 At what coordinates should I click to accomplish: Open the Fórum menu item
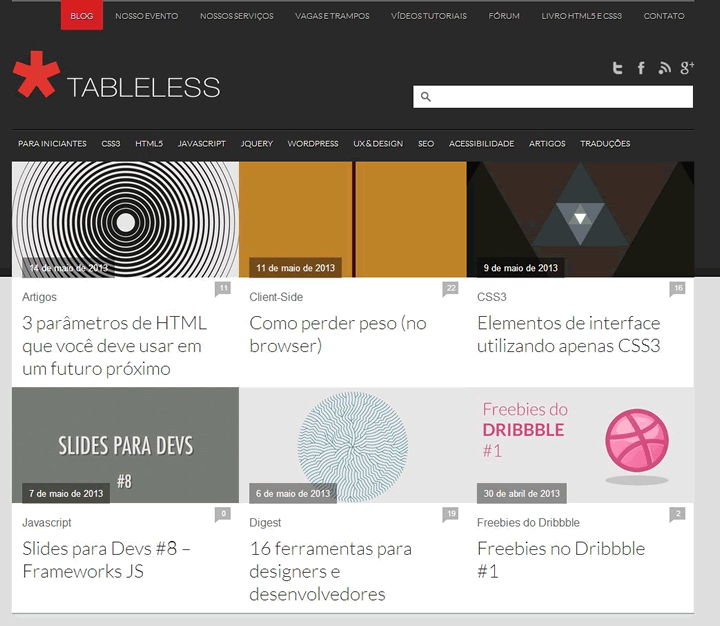tap(504, 16)
